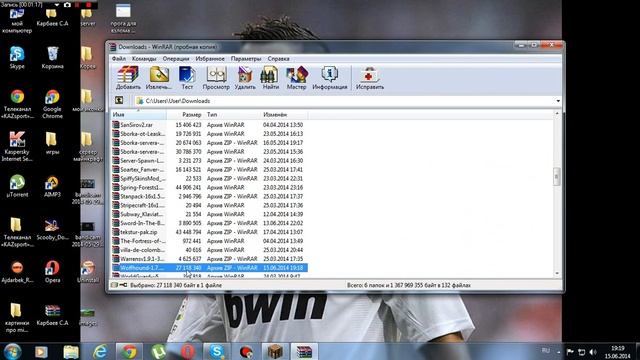
Task: Click the Извлечь (Extract) toolbar icon
Action: pos(159,78)
